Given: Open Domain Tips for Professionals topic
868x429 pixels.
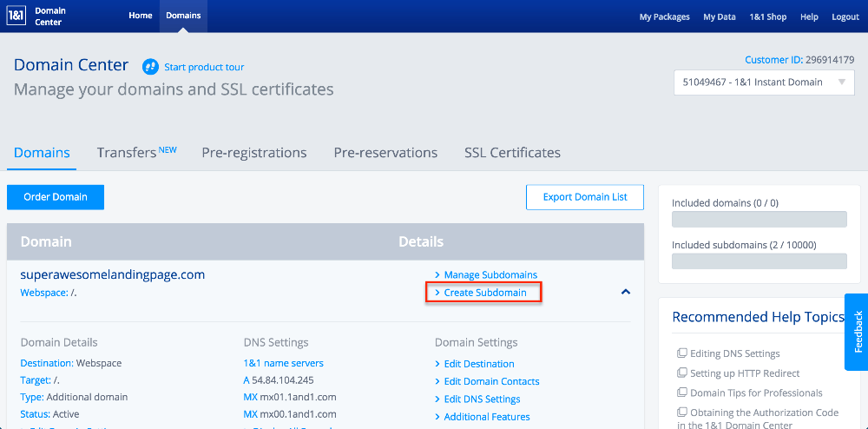Looking at the screenshot, I should pos(756,393).
